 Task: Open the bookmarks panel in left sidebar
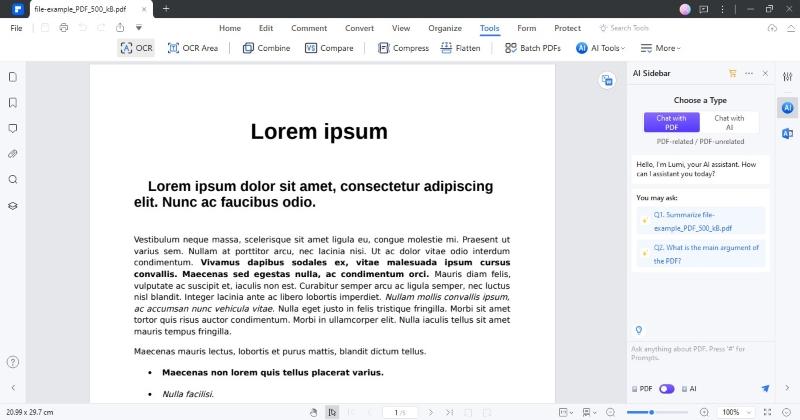(13, 103)
